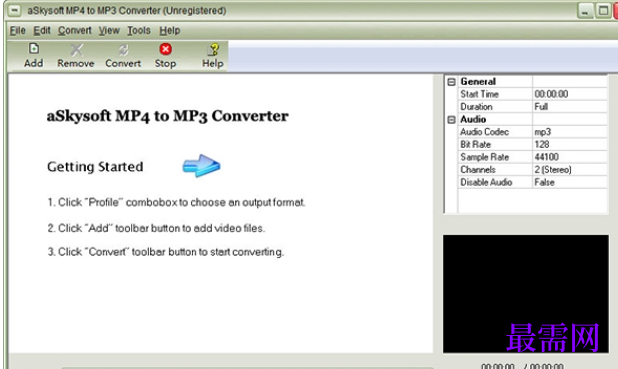618x369 pixels.
Task: Collapse the General property group
Action: click(452, 82)
